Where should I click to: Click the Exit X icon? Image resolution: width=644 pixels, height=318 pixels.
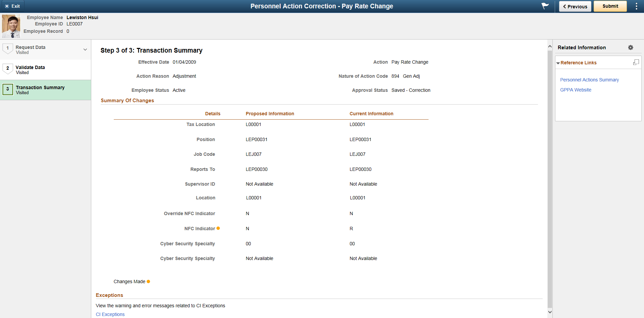click(x=7, y=6)
